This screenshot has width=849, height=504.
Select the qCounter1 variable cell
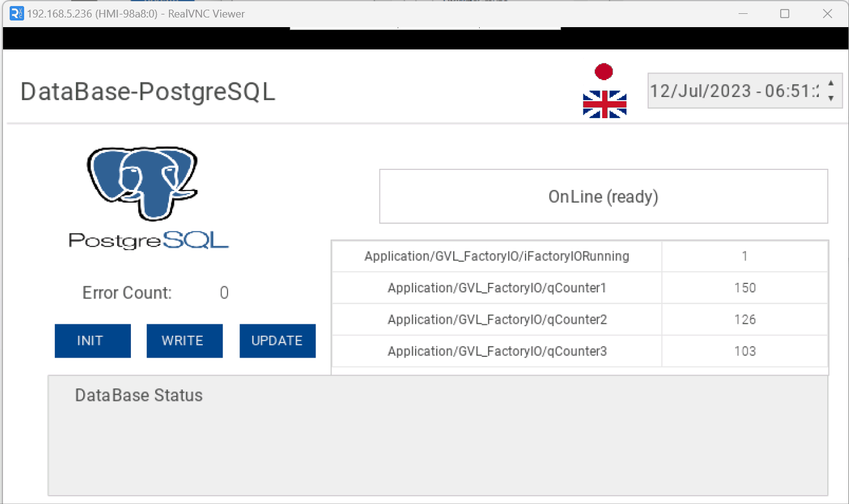497,288
